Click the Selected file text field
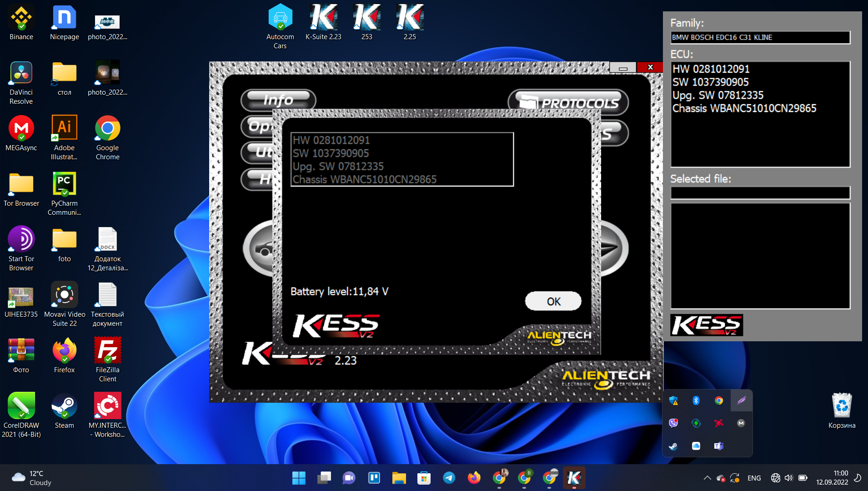868x491 pixels. pos(760,193)
